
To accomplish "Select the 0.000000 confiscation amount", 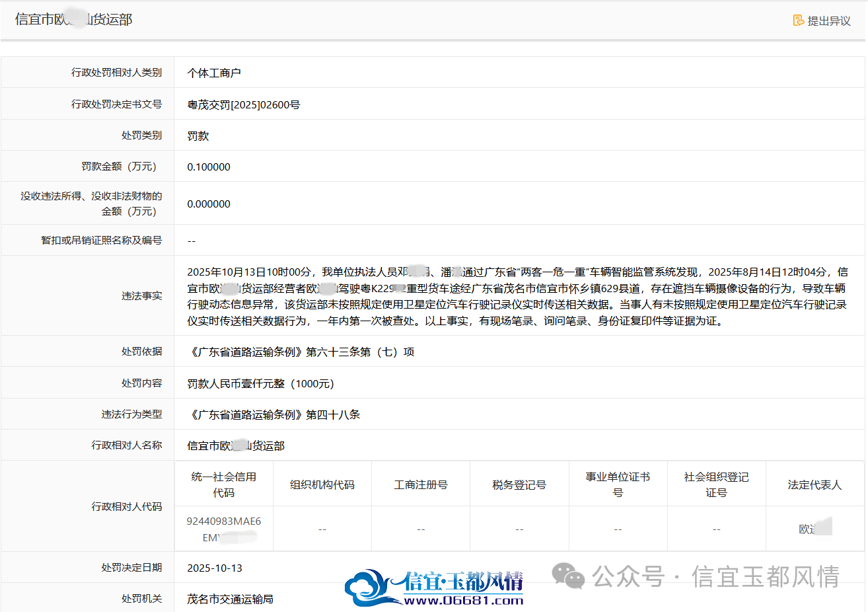I will pos(209,204).
